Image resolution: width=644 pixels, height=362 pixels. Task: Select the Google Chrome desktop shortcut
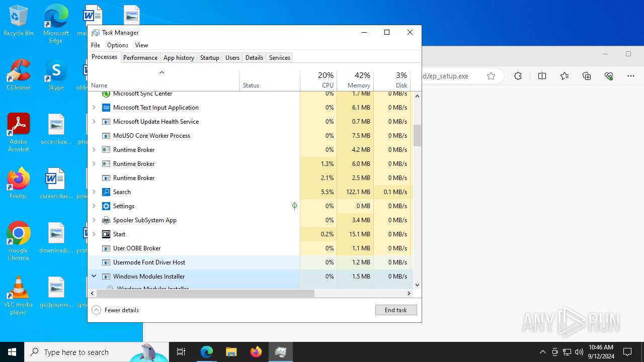(19, 241)
